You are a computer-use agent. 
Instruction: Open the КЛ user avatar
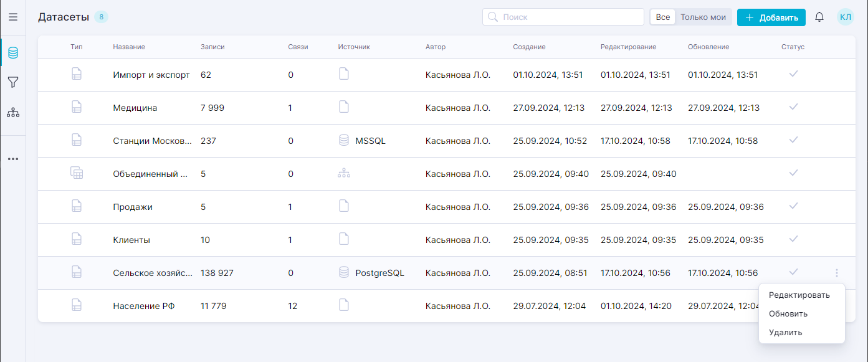[846, 17]
